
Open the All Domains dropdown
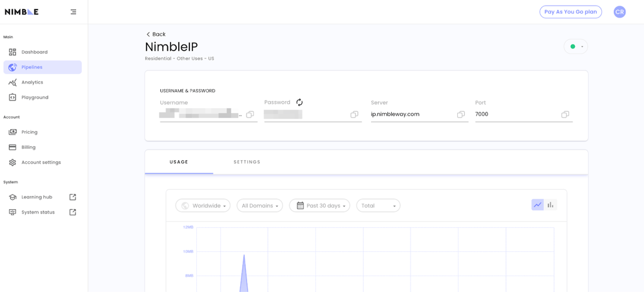tap(260, 205)
